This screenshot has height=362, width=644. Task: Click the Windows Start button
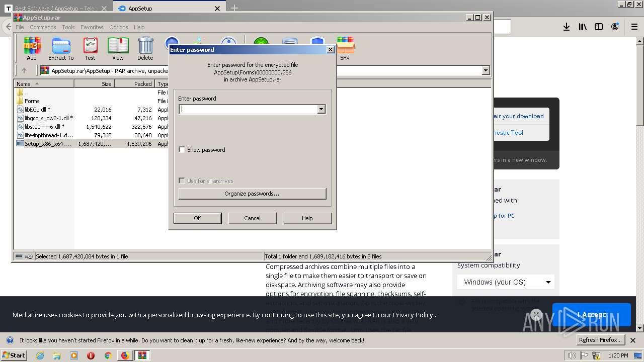[x=14, y=355]
